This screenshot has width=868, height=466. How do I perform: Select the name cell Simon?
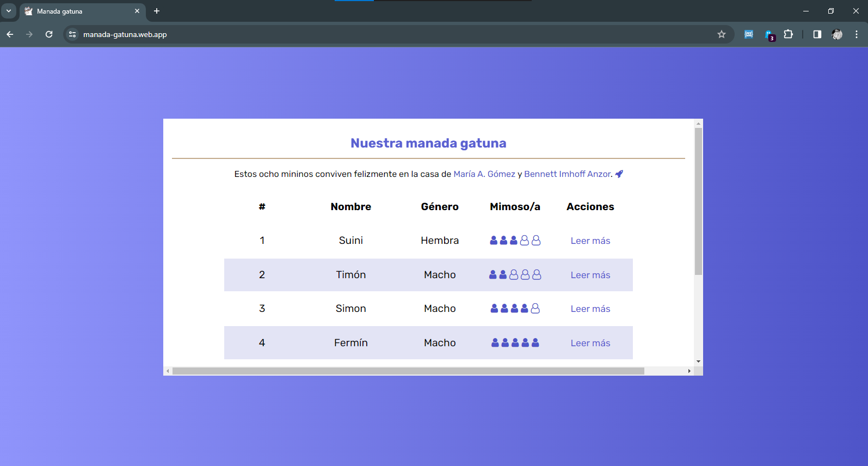[351, 308]
